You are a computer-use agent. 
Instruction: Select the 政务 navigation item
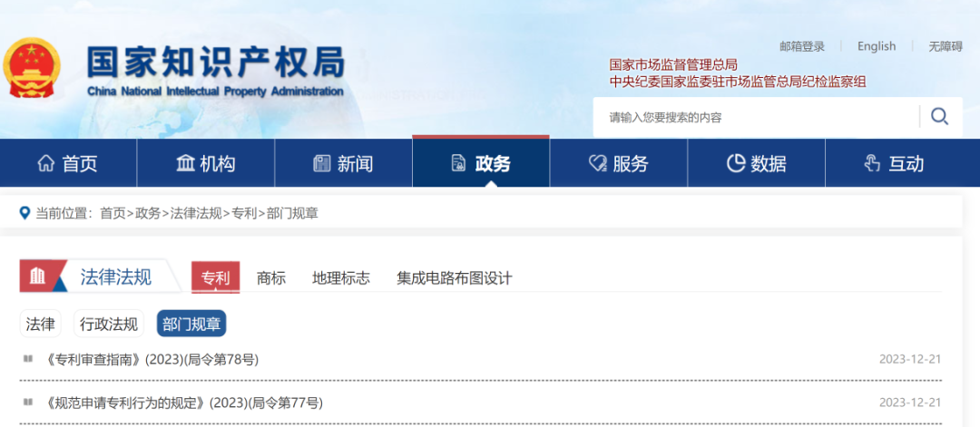481,163
